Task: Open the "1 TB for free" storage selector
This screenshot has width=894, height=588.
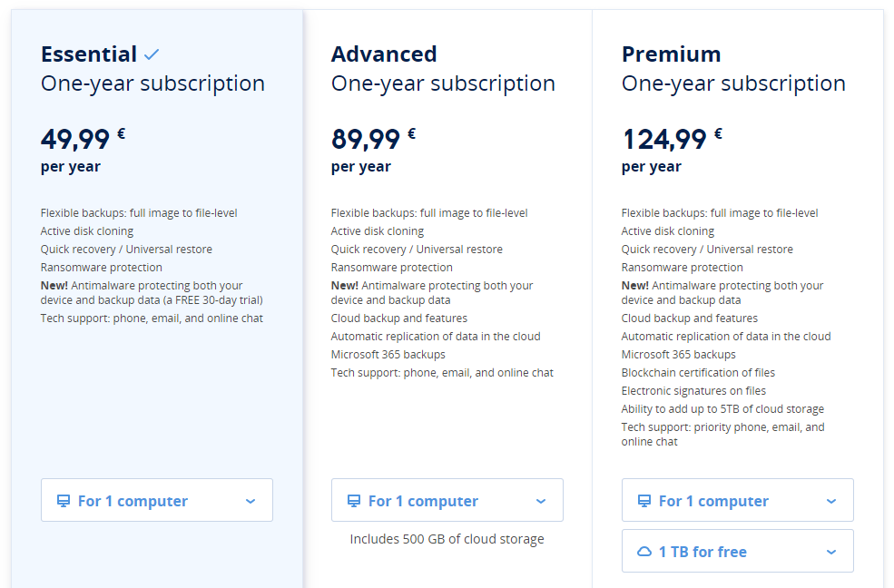Action: (737, 551)
